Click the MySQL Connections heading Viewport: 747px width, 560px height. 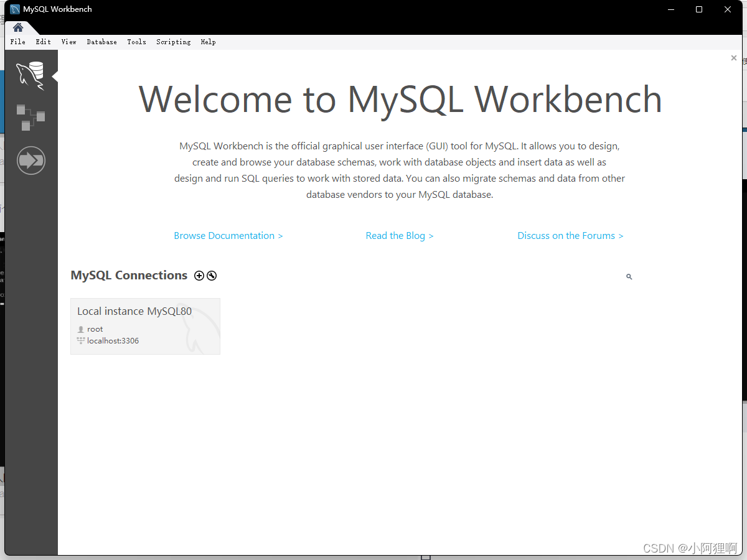(129, 275)
